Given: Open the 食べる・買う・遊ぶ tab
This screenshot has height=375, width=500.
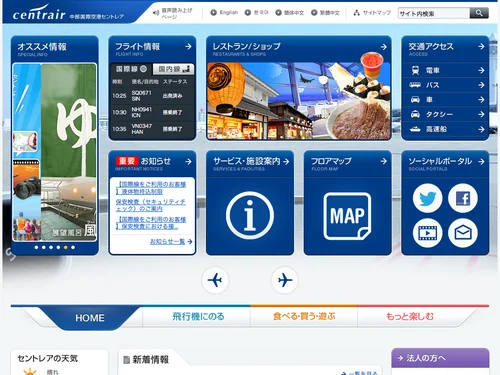Looking at the screenshot, I should pyautogui.click(x=304, y=316).
